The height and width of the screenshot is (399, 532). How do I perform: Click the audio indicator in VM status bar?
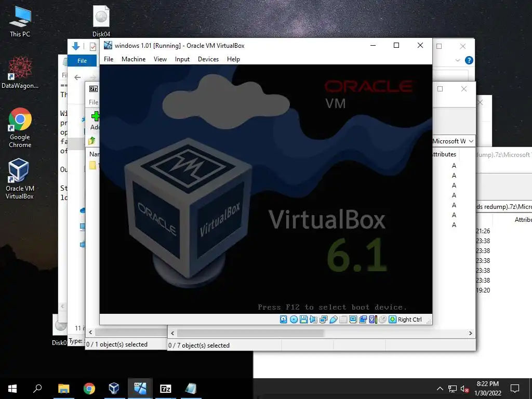313,320
